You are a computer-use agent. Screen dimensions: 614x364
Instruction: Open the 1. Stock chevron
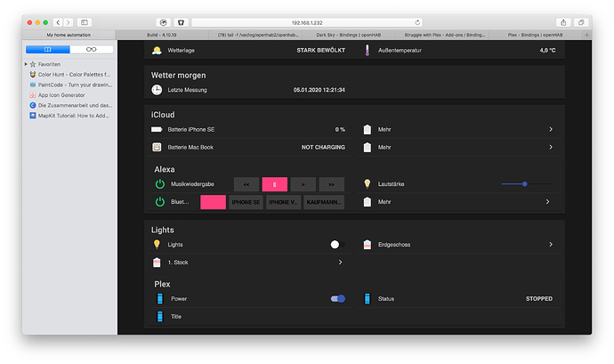click(x=340, y=263)
